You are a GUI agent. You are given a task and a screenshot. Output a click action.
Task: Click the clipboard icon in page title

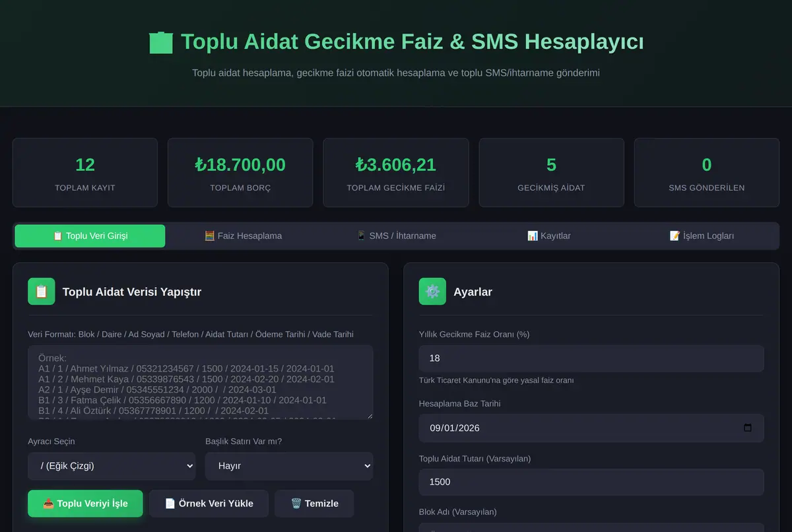click(x=161, y=42)
